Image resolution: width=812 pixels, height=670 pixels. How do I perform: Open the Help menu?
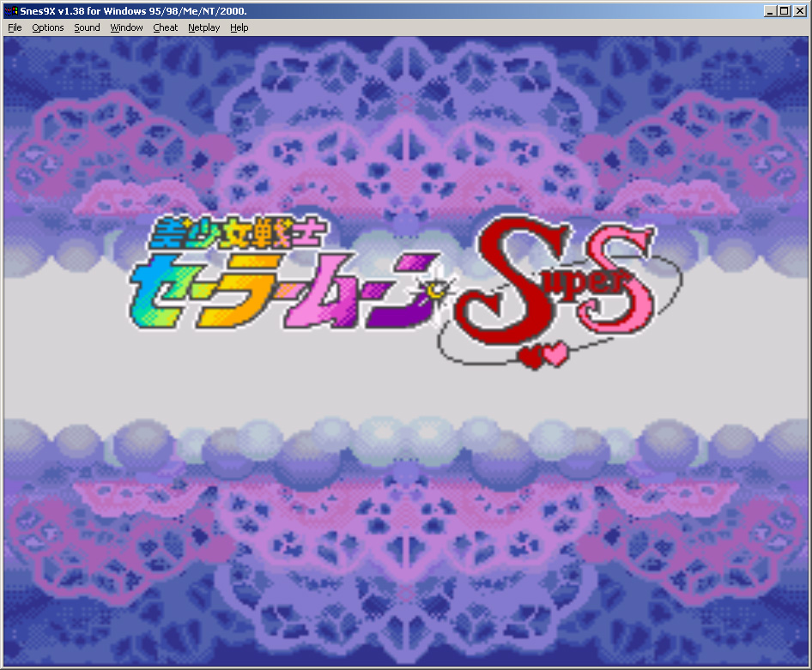pyautogui.click(x=239, y=27)
